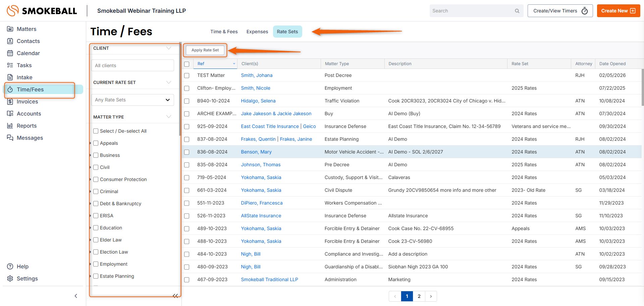Go to Calendar via sidebar icon

(x=10, y=53)
